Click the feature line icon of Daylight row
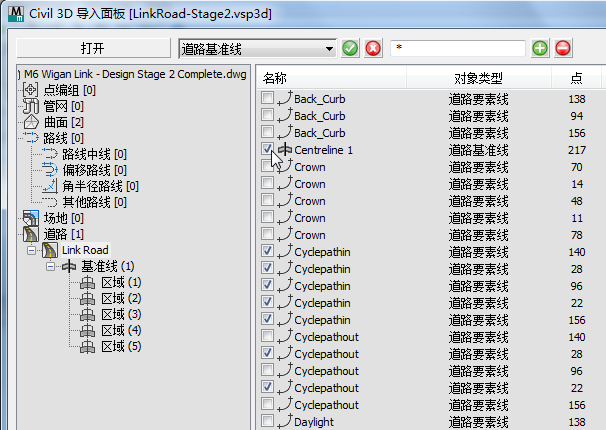 [x=285, y=421]
